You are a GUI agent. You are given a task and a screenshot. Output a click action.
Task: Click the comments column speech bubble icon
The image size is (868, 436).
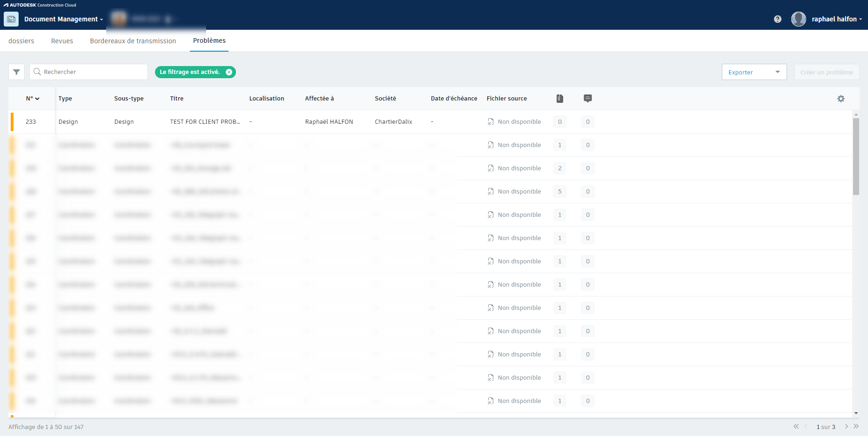587,98
